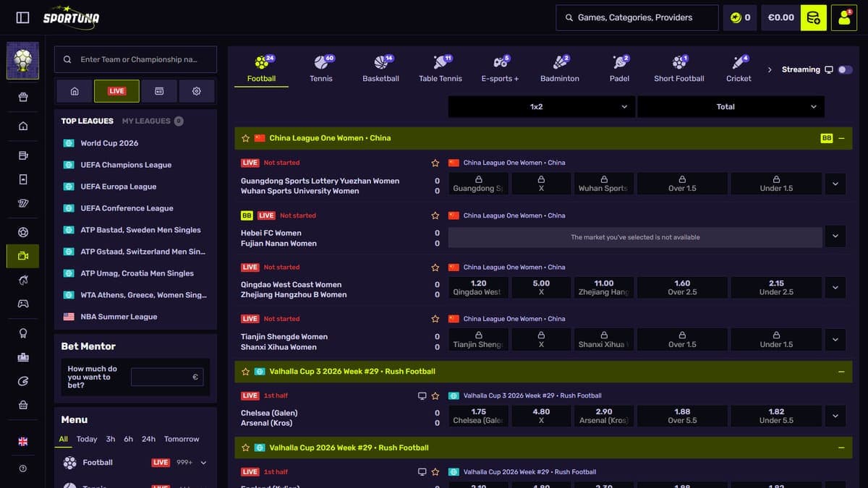This screenshot has height=488, width=868.
Task: Select the home icon in sportsbook filter bar
Action: coord(75,91)
